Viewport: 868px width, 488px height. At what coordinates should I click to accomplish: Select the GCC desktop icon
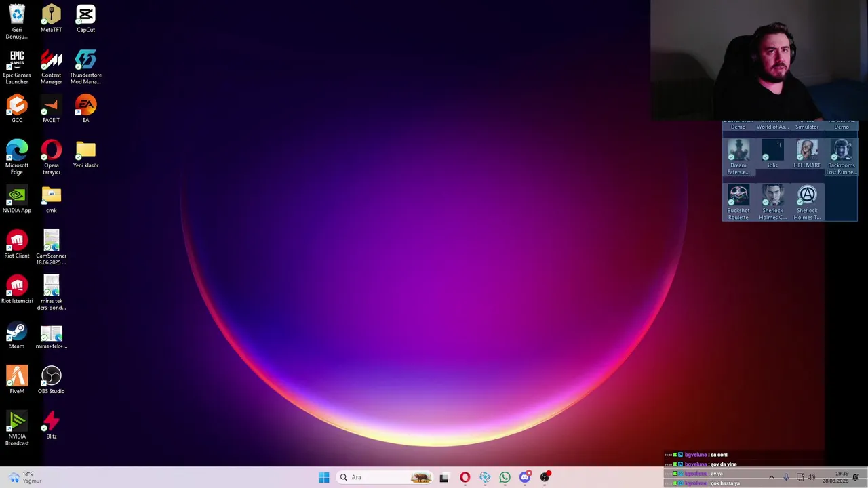(x=17, y=108)
